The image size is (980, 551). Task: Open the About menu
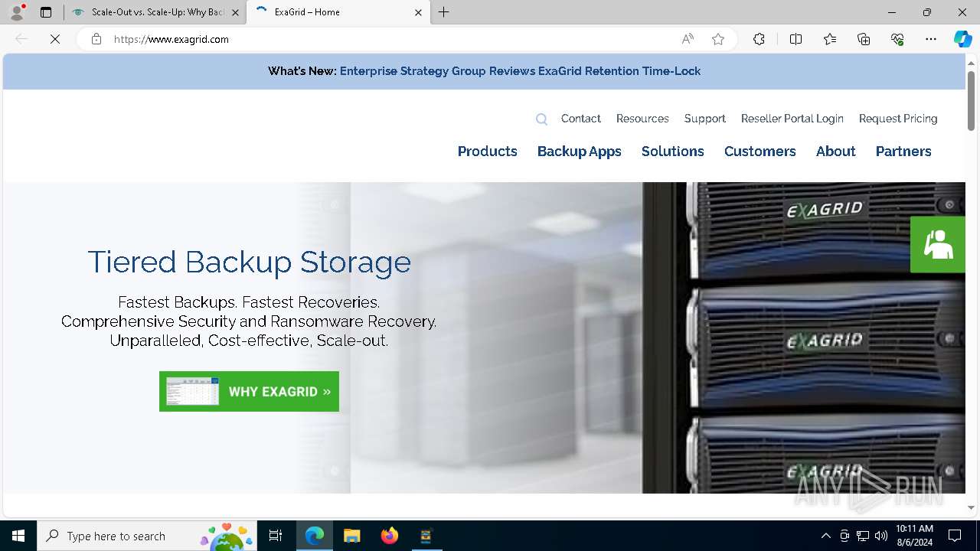pyautogui.click(x=836, y=152)
